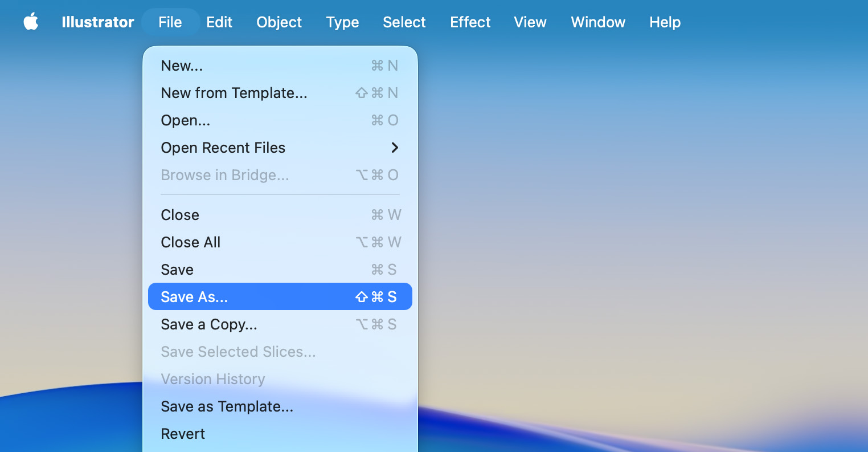Image resolution: width=868 pixels, height=452 pixels.
Task: Open the Type menu
Action: 342,22
